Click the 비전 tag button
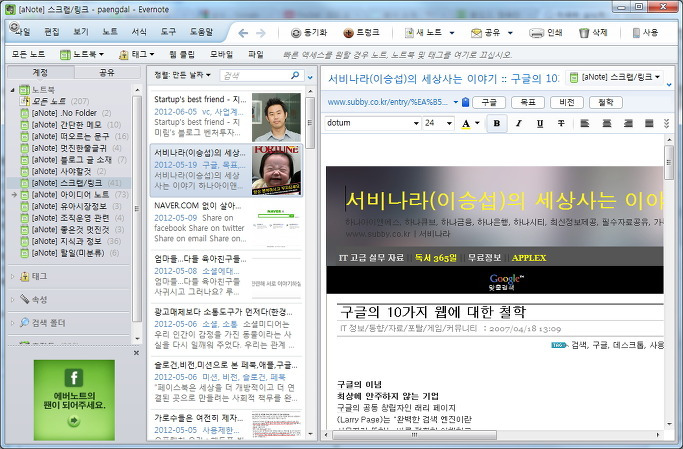 coord(567,102)
